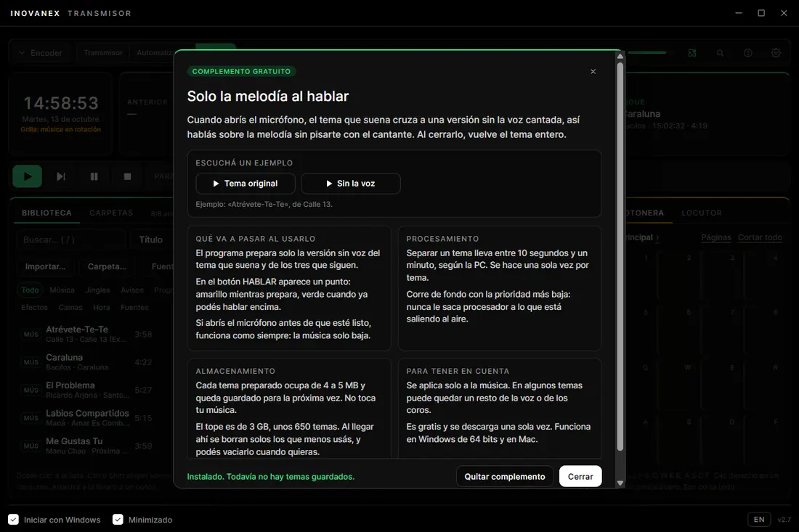
Task: Select the 'Fuentes' filter chip
Action: click(134, 308)
